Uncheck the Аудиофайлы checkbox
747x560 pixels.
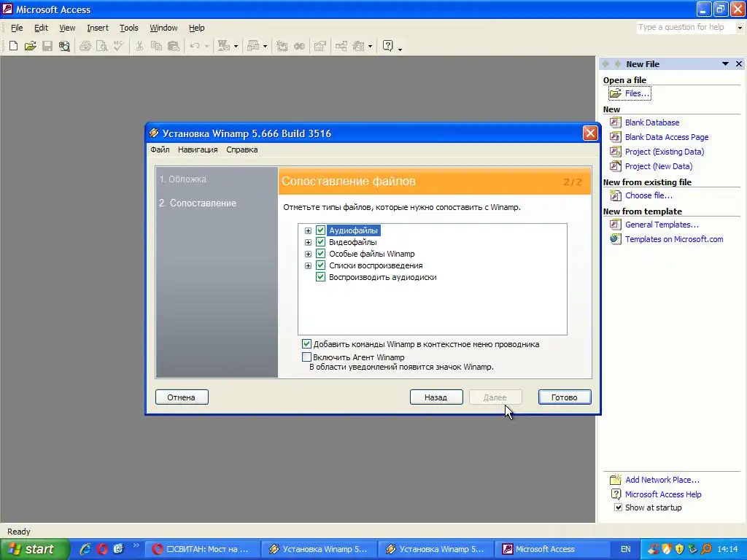pyautogui.click(x=321, y=230)
